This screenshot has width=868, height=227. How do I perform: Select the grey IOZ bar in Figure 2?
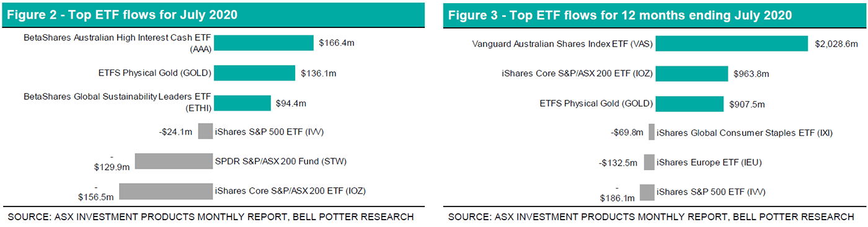pyautogui.click(x=166, y=192)
